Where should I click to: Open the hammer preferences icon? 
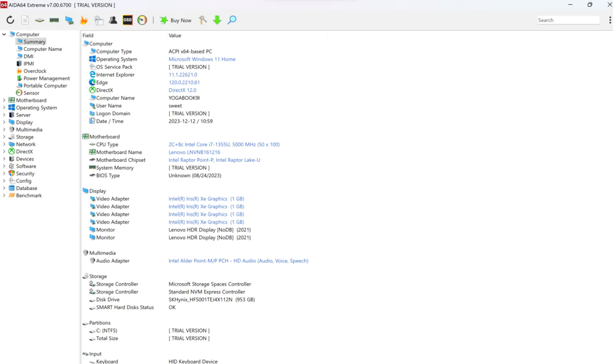(202, 20)
